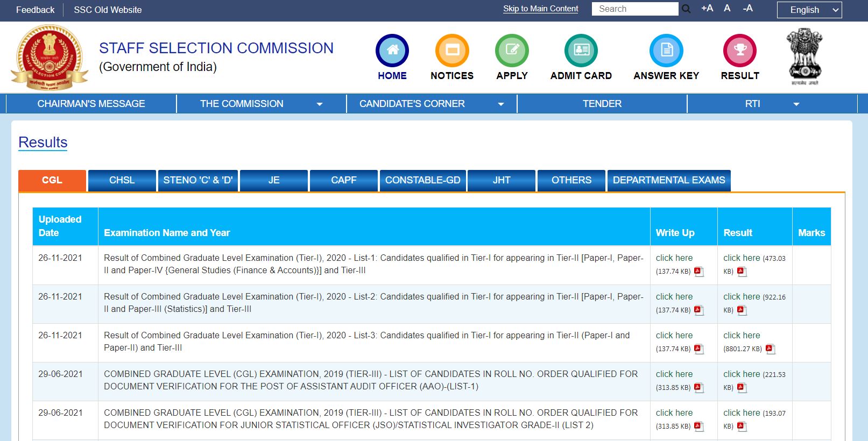
Task: Open the TENDER menu item
Action: [602, 104]
